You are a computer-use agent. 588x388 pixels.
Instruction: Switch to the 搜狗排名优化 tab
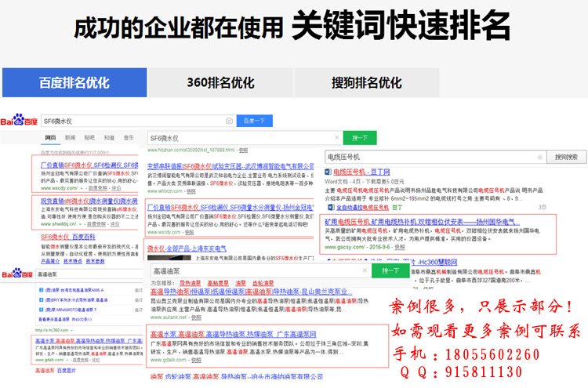pos(367,82)
